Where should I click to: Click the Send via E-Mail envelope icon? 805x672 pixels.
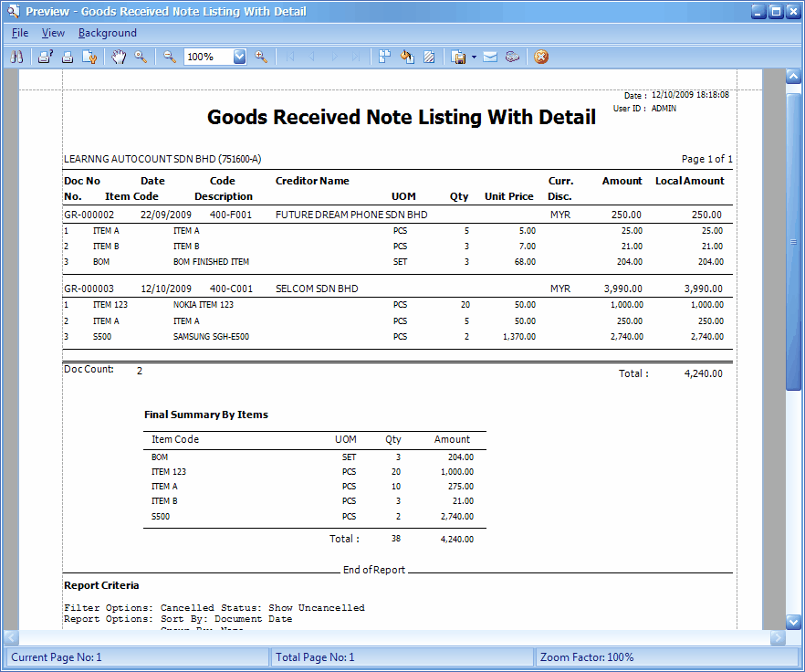(x=490, y=57)
